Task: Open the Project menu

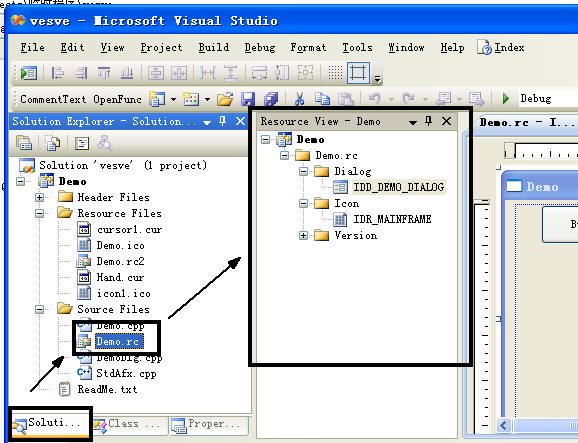Action: point(161,48)
